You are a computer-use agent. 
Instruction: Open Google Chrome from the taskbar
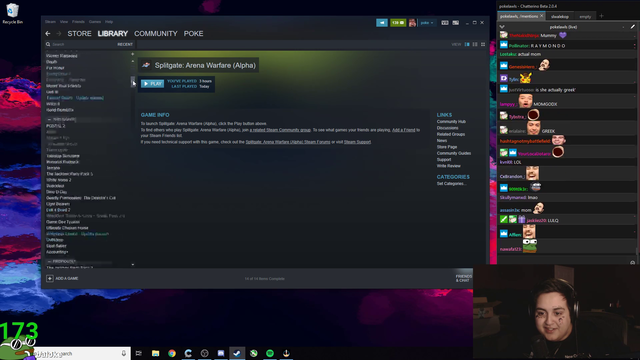(x=172, y=353)
